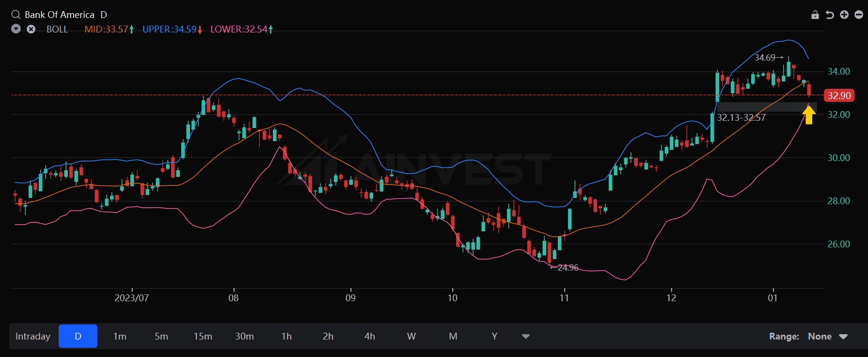Screen dimensions: 868x357
Task: Select the D daily timeframe
Action: 78,336
